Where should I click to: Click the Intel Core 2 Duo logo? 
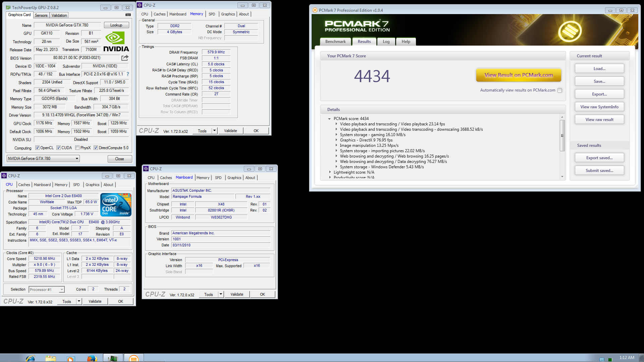[x=116, y=204]
